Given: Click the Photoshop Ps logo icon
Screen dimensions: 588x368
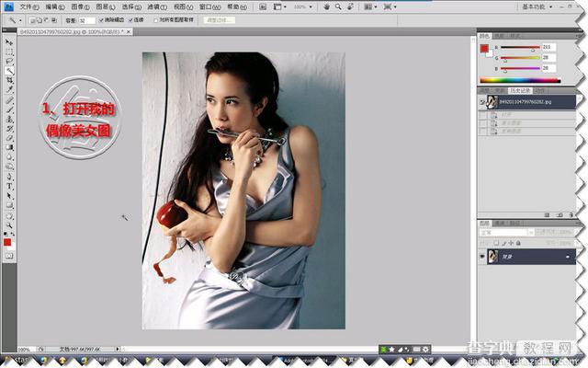Looking at the screenshot, I should click(x=8, y=6).
